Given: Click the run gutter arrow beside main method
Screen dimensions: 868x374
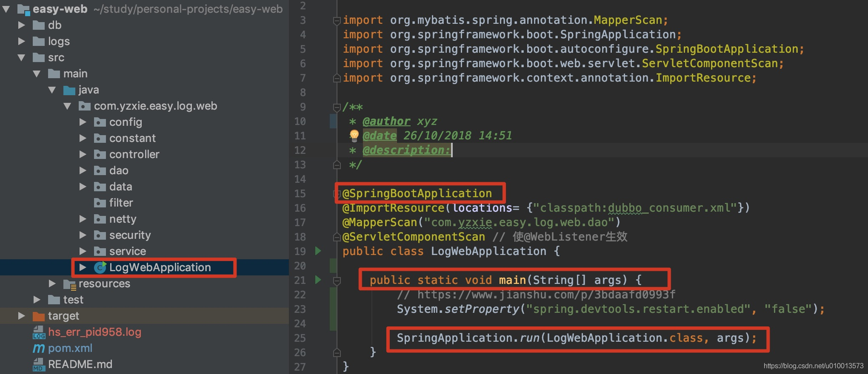Looking at the screenshot, I should point(318,280).
